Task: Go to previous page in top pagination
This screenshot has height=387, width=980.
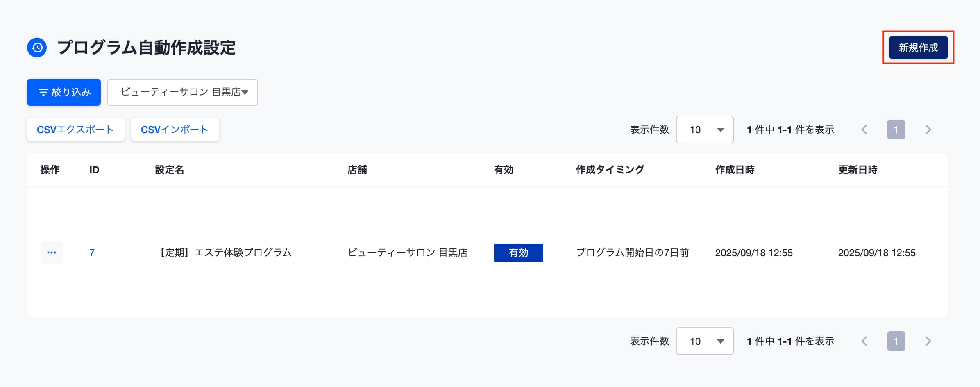Action: (864, 130)
